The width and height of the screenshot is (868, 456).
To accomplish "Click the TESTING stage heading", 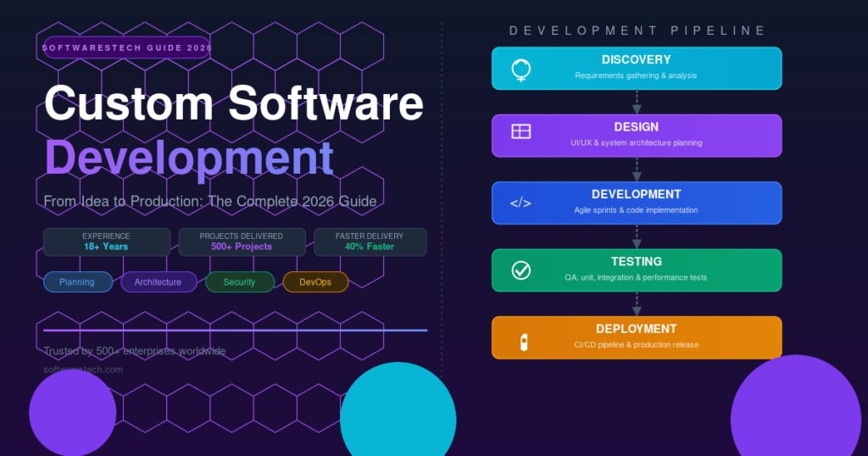I will [x=636, y=262].
